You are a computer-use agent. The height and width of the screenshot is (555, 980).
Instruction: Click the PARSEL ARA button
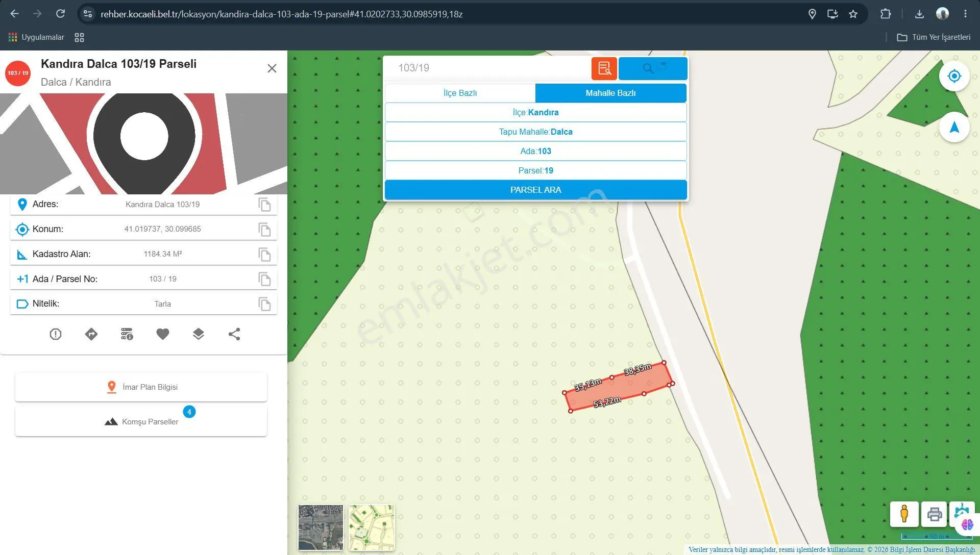[535, 190]
